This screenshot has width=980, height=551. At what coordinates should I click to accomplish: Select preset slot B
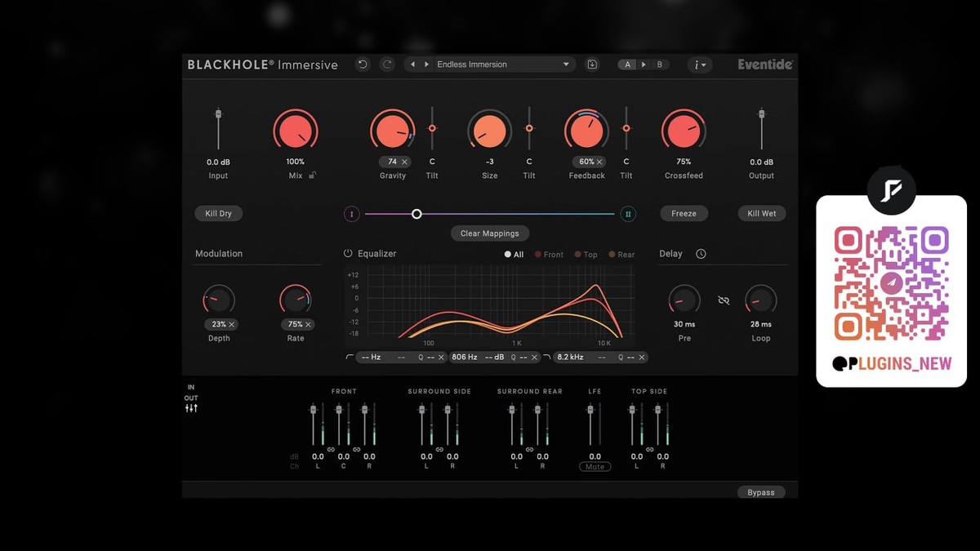(x=660, y=64)
